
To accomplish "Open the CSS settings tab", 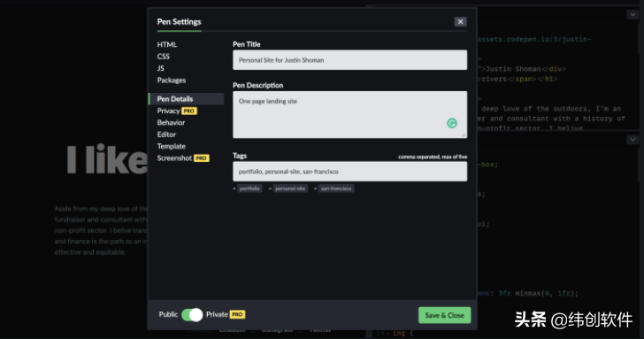I will tap(163, 57).
